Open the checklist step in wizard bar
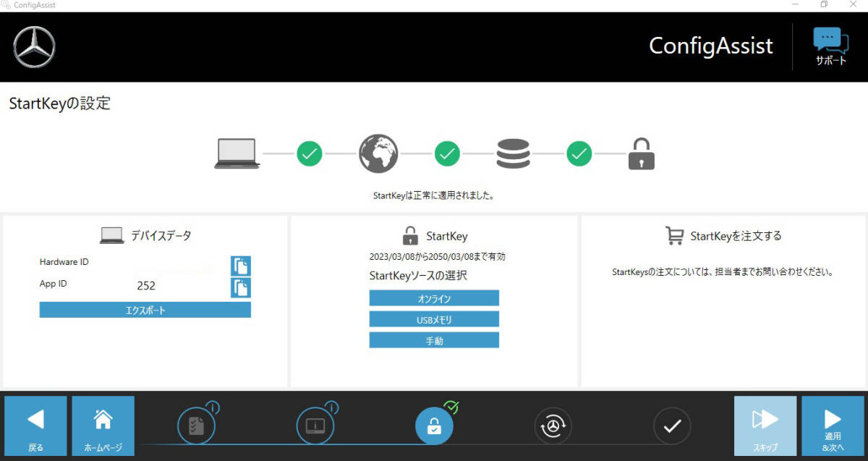868x461 pixels. pos(196,426)
